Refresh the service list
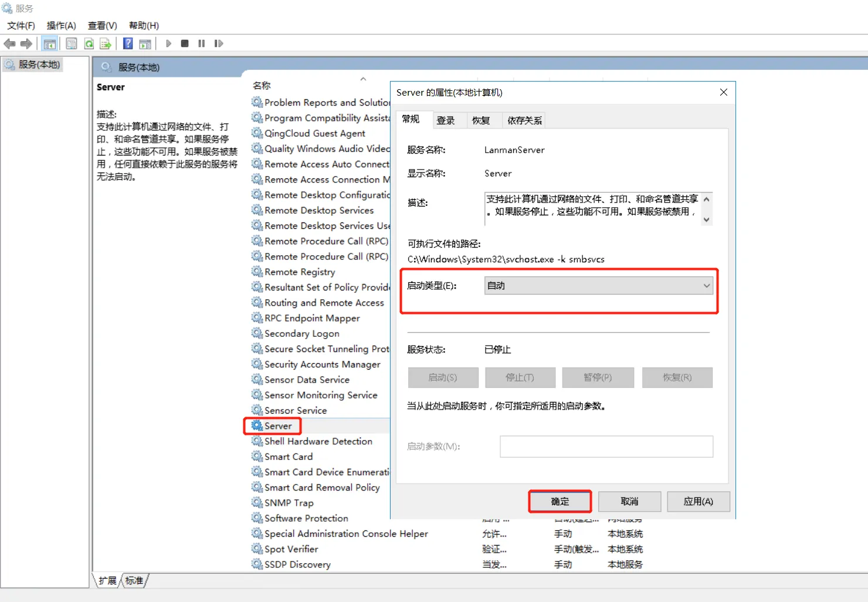Viewport: 868px width, 602px height. (x=89, y=43)
